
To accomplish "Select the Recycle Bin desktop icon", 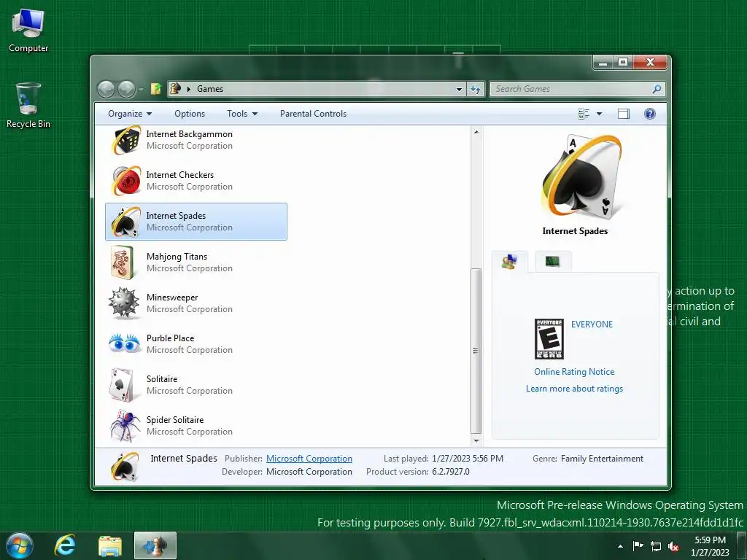I will [x=28, y=106].
